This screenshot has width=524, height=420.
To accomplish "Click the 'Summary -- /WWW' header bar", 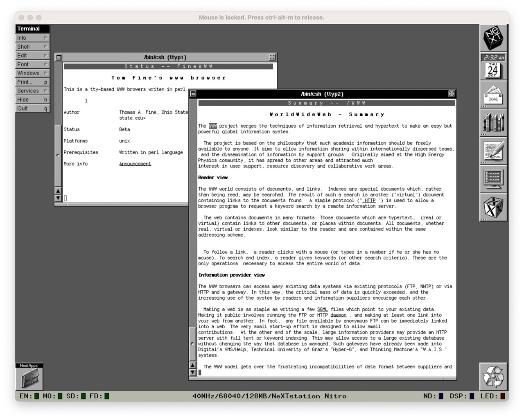I will pyautogui.click(x=327, y=103).
